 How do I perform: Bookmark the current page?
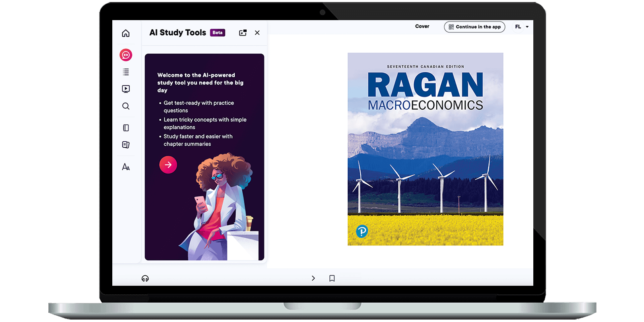click(332, 278)
